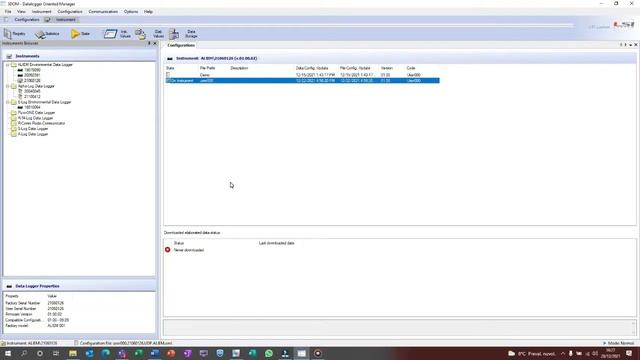Click the Instruments panel header icon
This screenshot has height=360, width=640.
[9, 56]
